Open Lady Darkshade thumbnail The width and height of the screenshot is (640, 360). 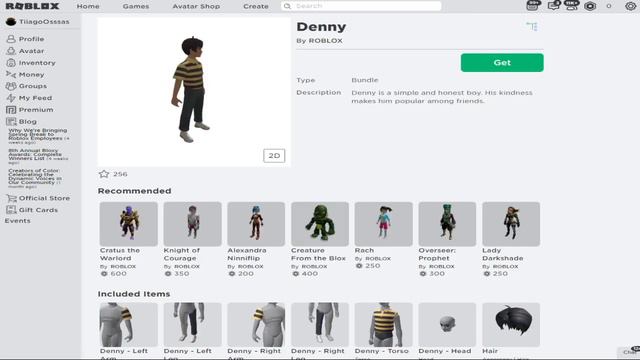click(511, 224)
